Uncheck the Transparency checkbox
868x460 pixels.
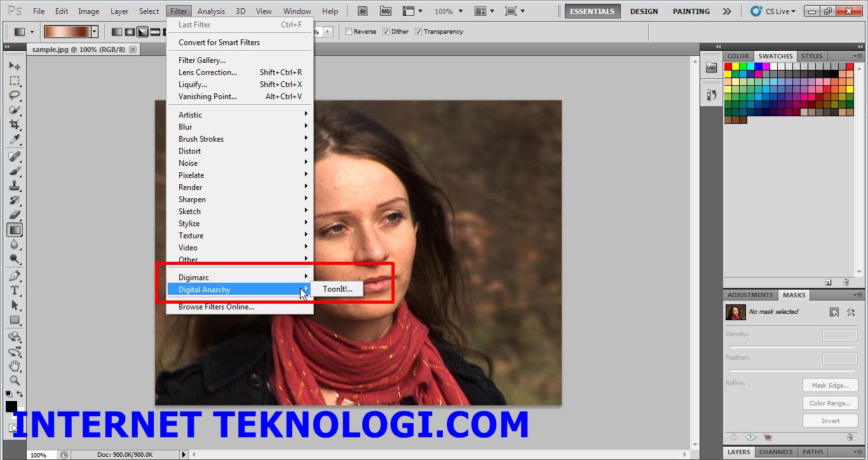tap(418, 32)
